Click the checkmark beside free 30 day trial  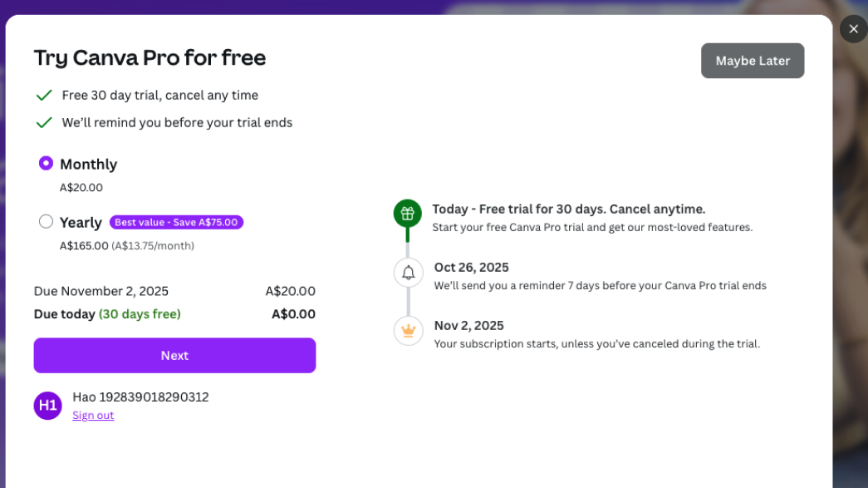(44, 95)
